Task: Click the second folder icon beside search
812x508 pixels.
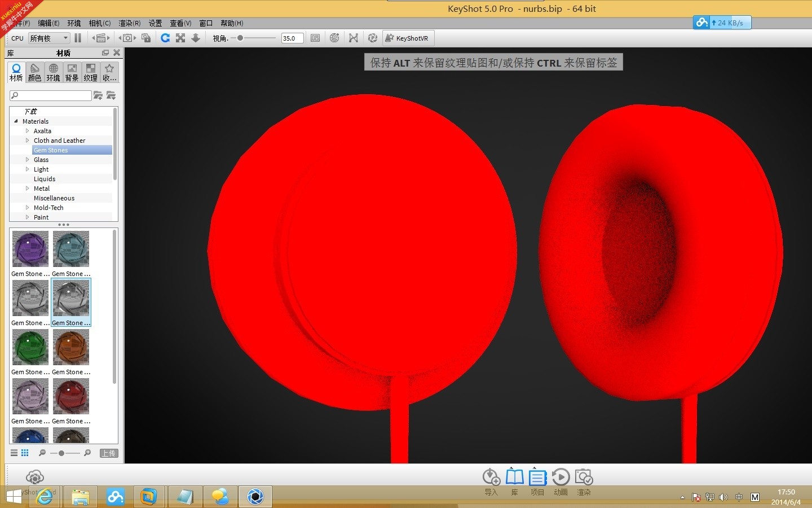Action: [x=111, y=95]
